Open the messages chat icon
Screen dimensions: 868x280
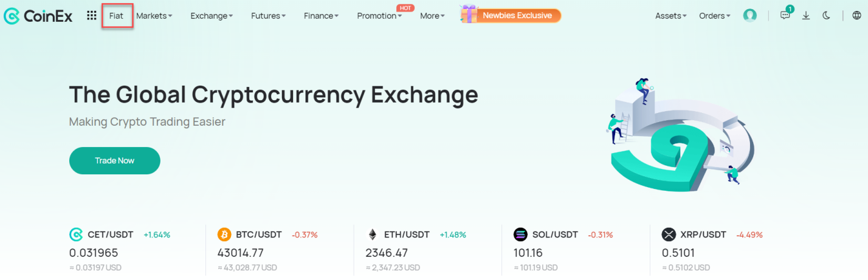tap(785, 16)
